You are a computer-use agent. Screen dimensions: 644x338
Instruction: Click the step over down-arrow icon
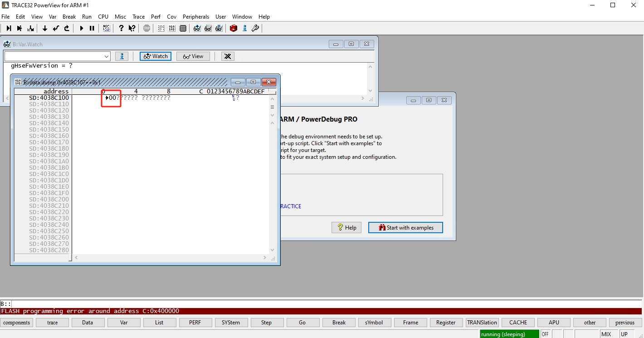click(x=45, y=28)
